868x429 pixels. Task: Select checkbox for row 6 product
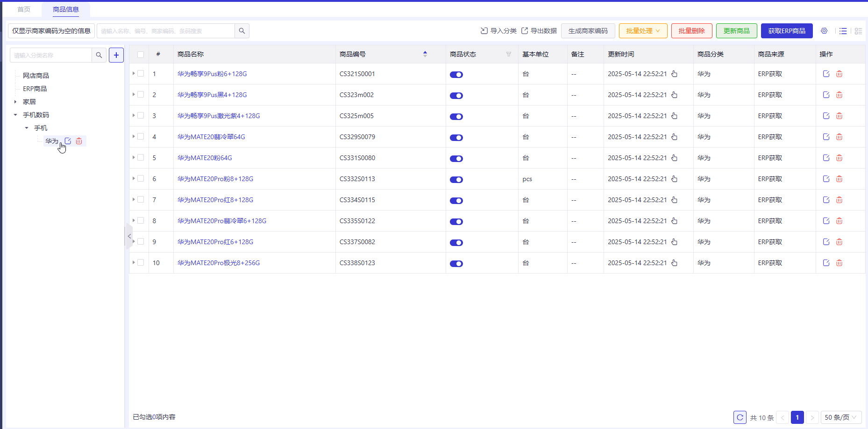pyautogui.click(x=141, y=178)
